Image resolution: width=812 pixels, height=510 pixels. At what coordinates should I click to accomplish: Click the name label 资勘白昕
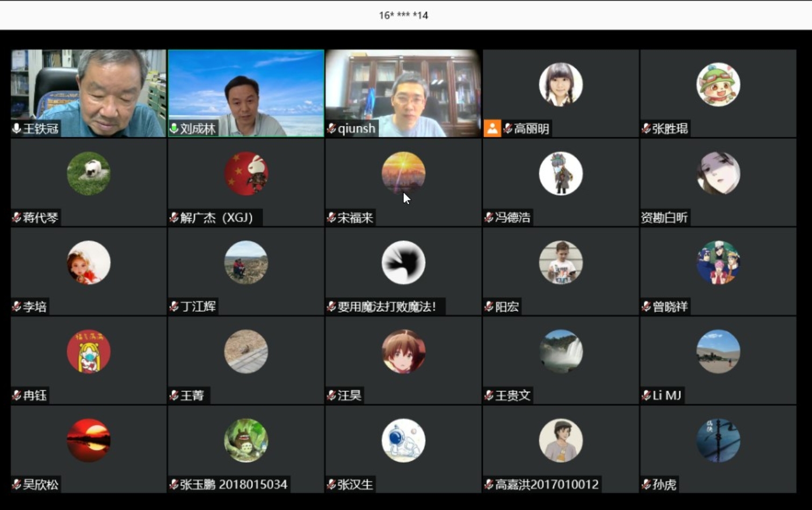(664, 218)
